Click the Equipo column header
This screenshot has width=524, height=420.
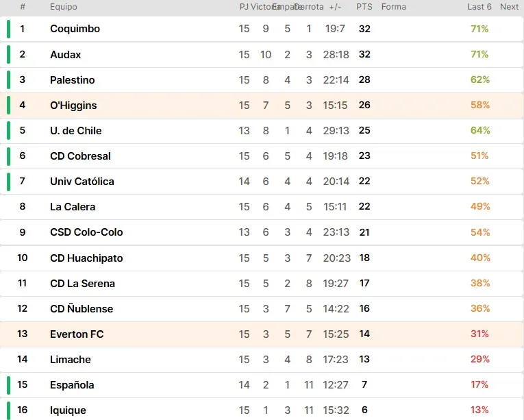(x=64, y=7)
